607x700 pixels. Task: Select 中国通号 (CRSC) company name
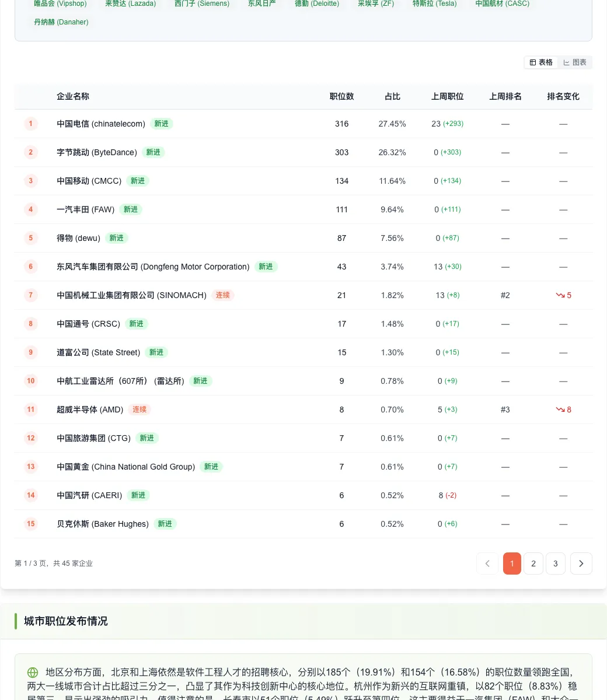click(x=88, y=324)
